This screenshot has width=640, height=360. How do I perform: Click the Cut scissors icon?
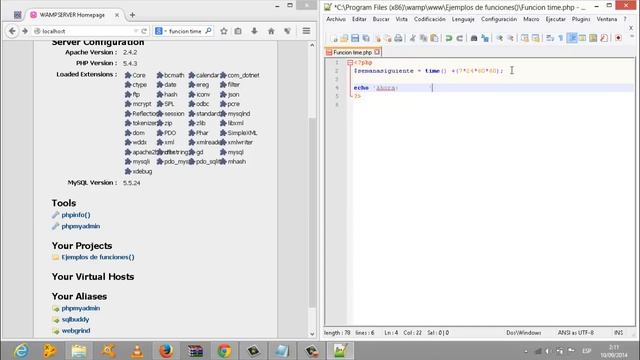[x=413, y=38]
